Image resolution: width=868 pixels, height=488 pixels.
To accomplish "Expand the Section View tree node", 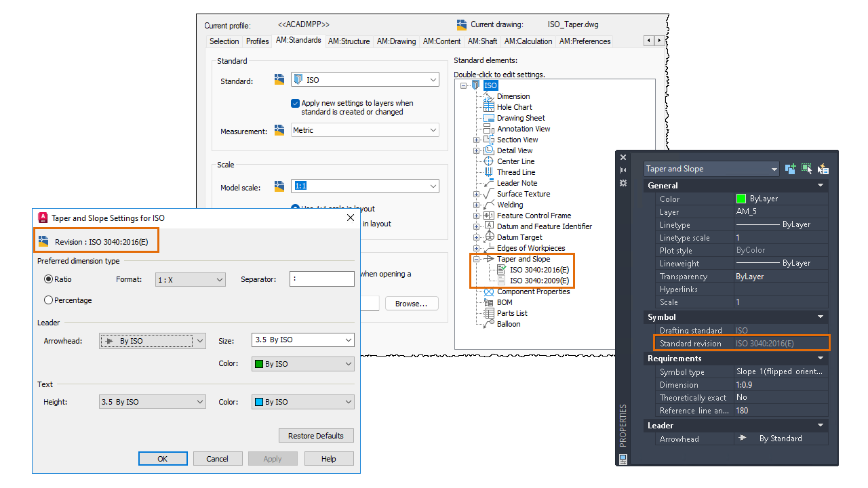I will (x=476, y=140).
